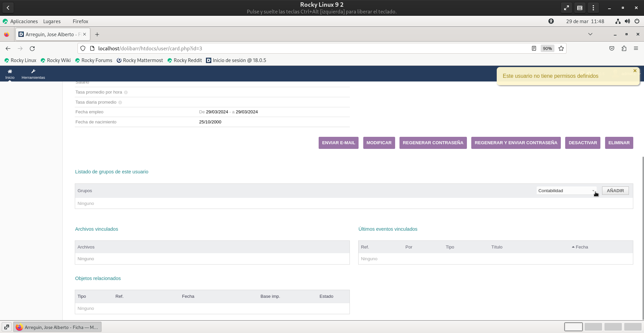The width and height of the screenshot is (644, 333).
Task: Expand the Contabilidad group dropdown
Action: pos(566,191)
